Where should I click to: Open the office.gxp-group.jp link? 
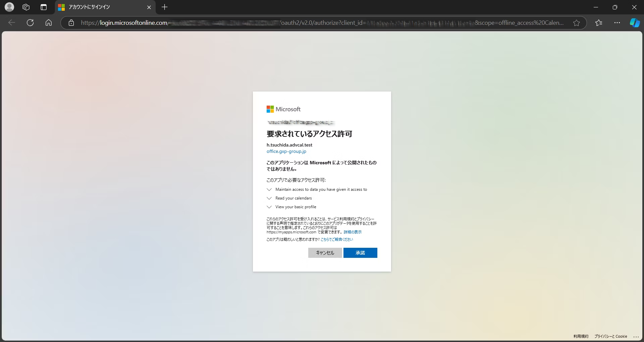tap(286, 152)
